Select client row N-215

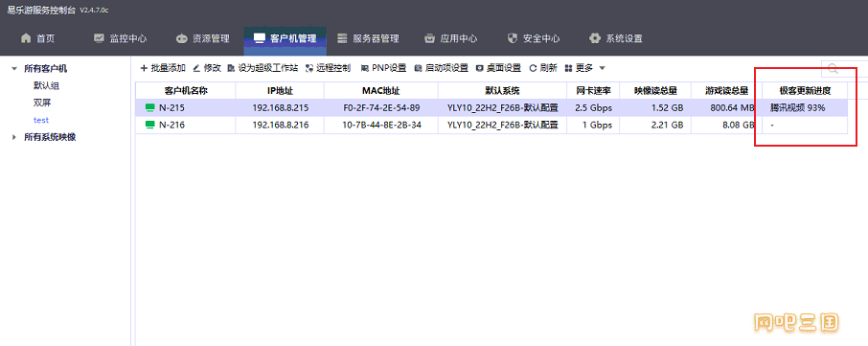tap(492, 108)
